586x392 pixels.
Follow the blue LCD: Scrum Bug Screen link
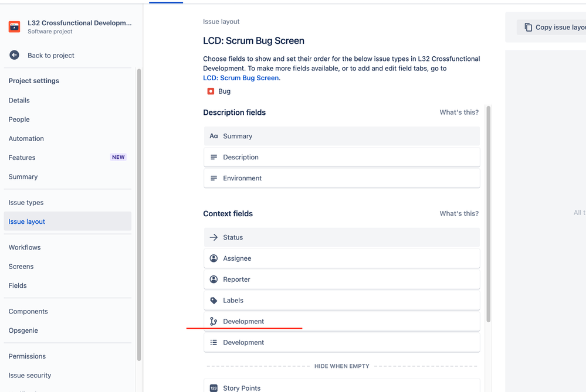tap(241, 78)
